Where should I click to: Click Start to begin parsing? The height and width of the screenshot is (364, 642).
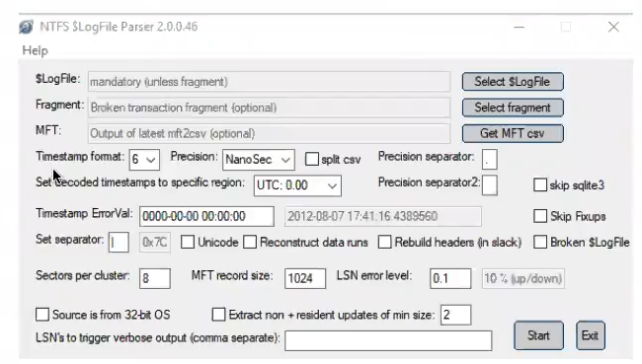(x=538, y=335)
